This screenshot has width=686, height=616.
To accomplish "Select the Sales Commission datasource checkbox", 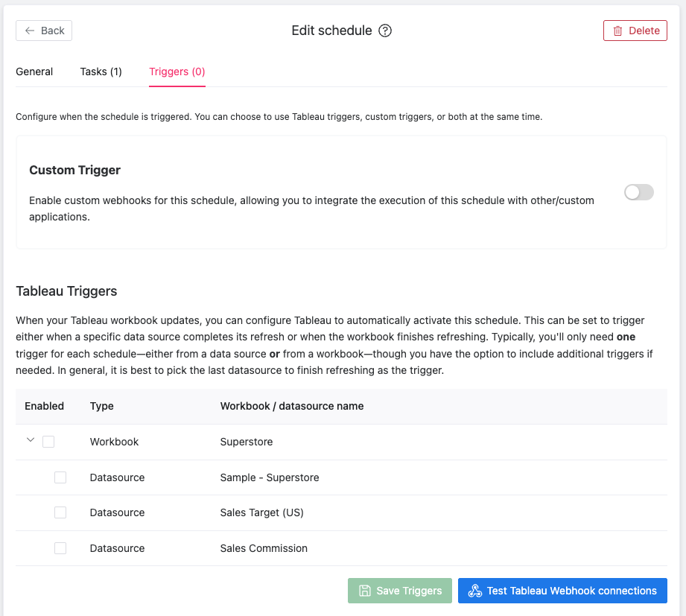I will tap(60, 548).
